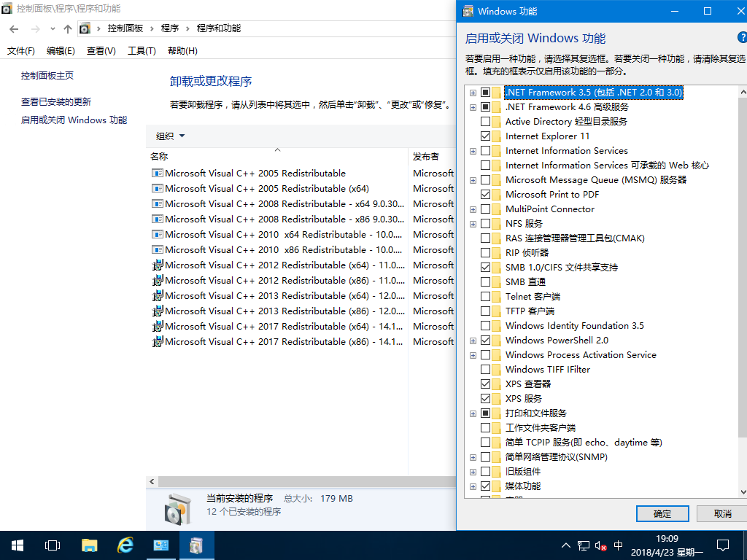Open recent locations chevron near Forward arrow
The height and width of the screenshot is (560, 747).
53,29
